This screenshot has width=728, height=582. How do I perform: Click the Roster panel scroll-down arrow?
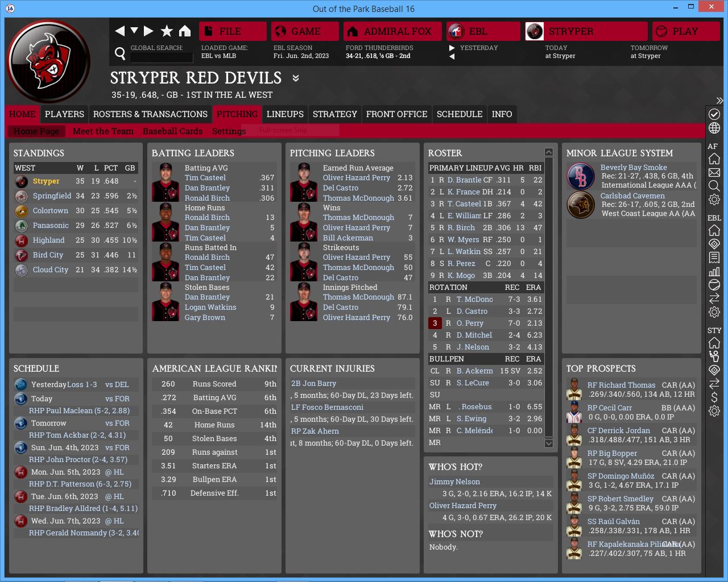[549, 443]
